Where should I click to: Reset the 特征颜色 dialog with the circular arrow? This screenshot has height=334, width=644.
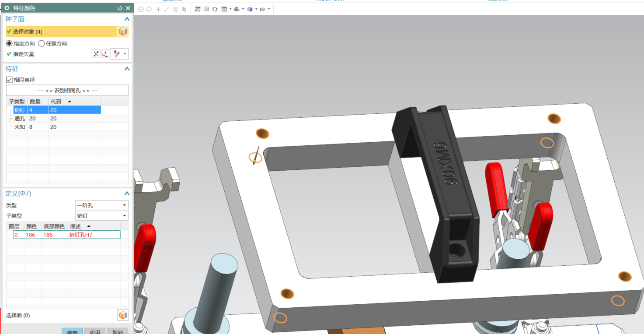coord(120,8)
